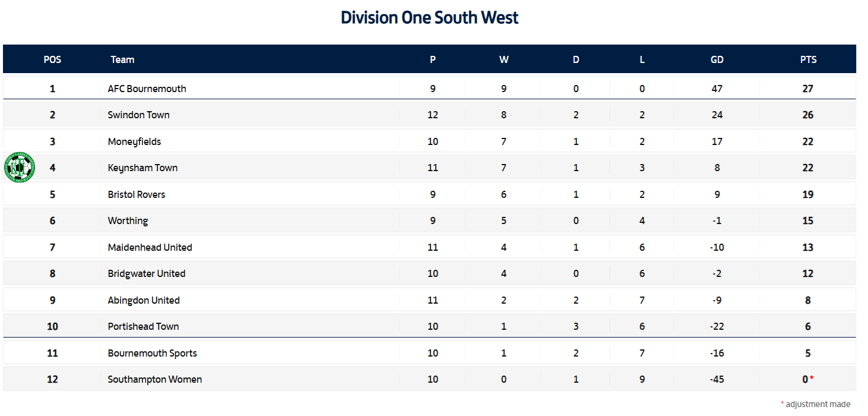Open the Swindon Town team row
The image size is (868, 416).
click(429, 115)
